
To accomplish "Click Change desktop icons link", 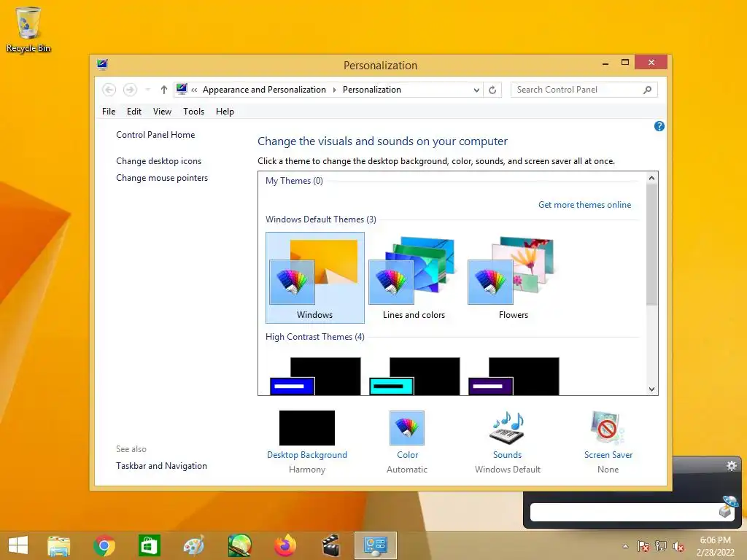I will point(158,161).
